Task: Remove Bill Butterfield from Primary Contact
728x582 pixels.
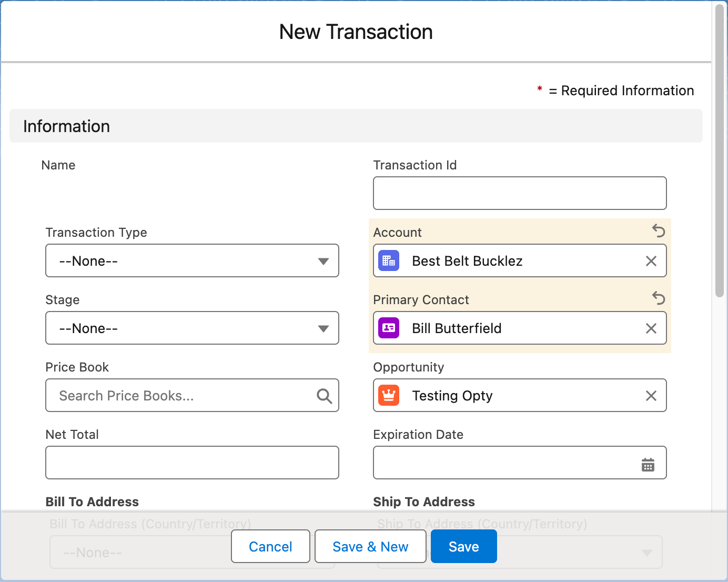Action: click(x=651, y=328)
